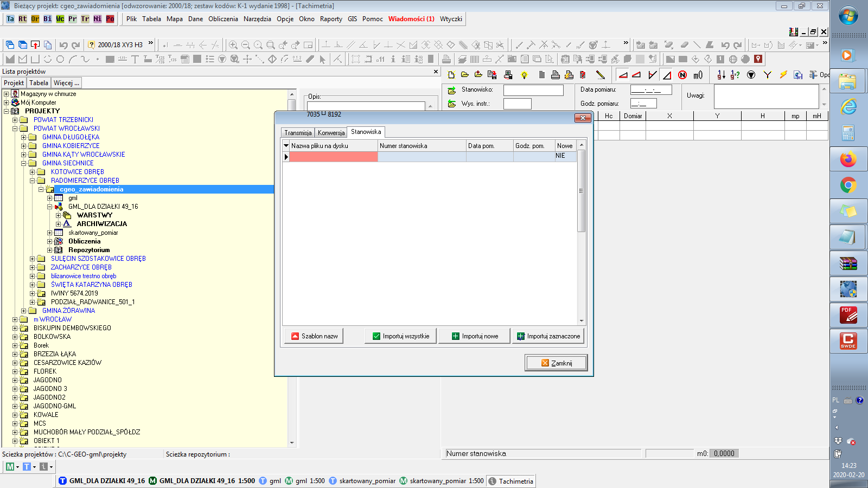Click the Szablon nazw button
The image size is (868, 488).
(x=314, y=336)
